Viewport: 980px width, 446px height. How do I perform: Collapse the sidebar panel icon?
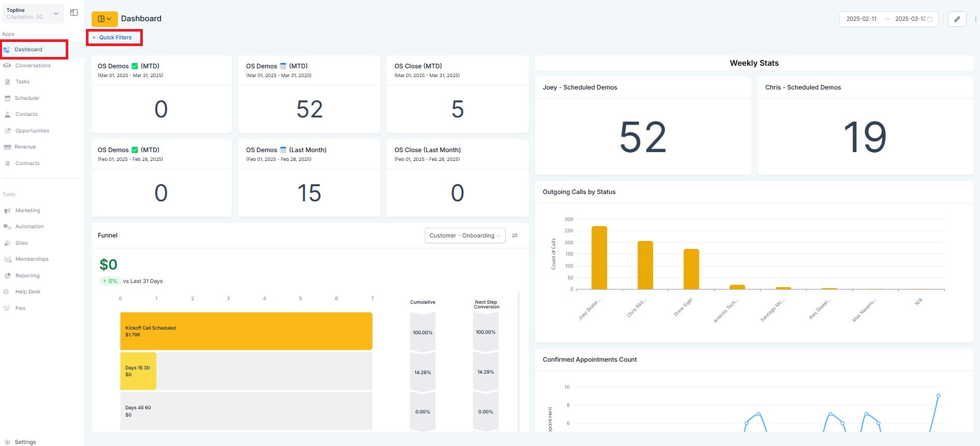(x=74, y=12)
